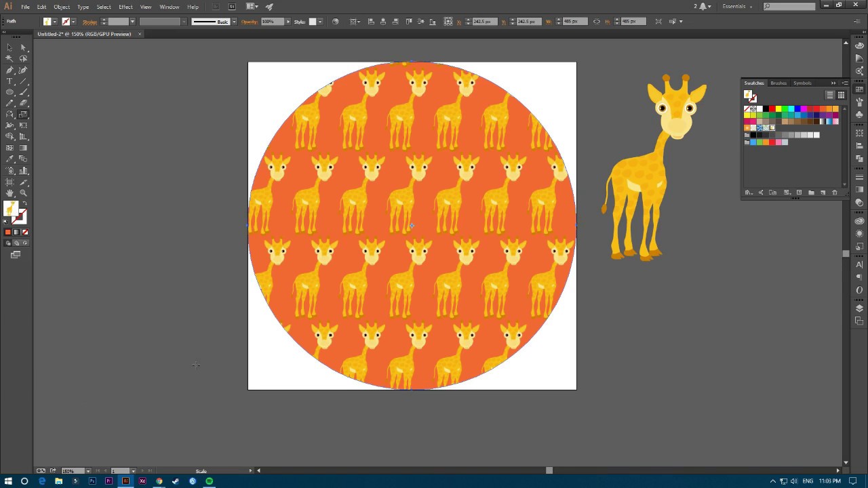Screen dimensions: 868x488
Task: Open Spotify from the Windows taskbar
Action: pos(210,481)
